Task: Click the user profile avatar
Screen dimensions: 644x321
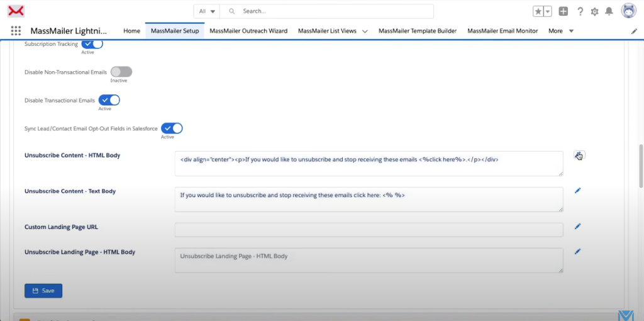Action: (628, 11)
